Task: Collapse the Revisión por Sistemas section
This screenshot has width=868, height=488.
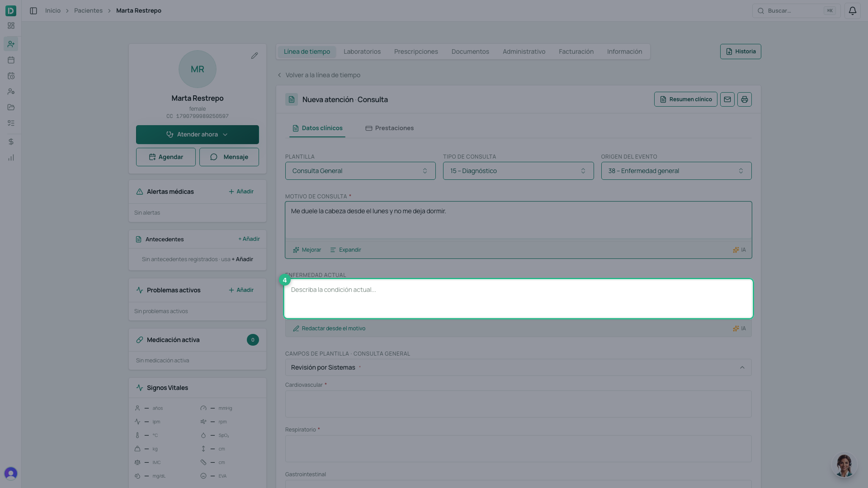Action: (518, 367)
